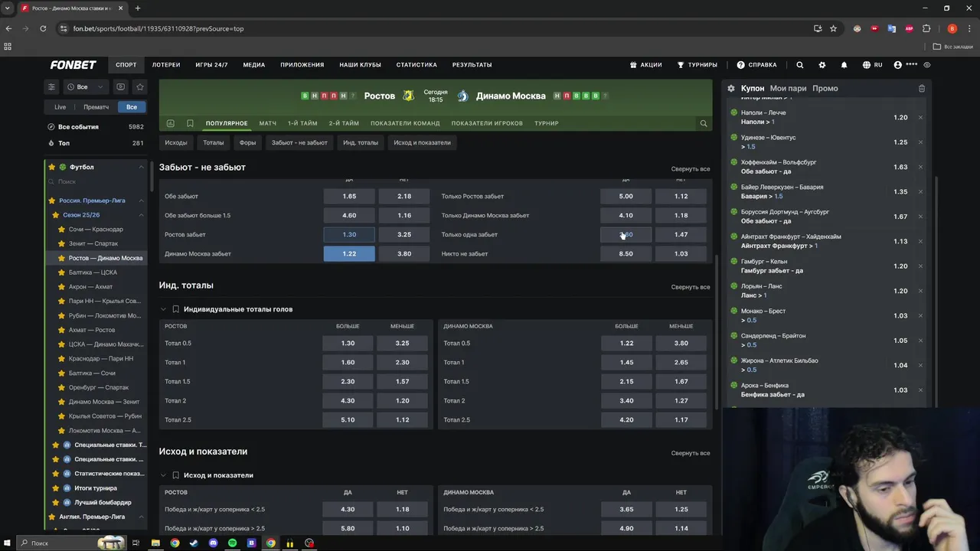Select the Live filter button
This screenshot has height=551, width=980.
coord(60,107)
